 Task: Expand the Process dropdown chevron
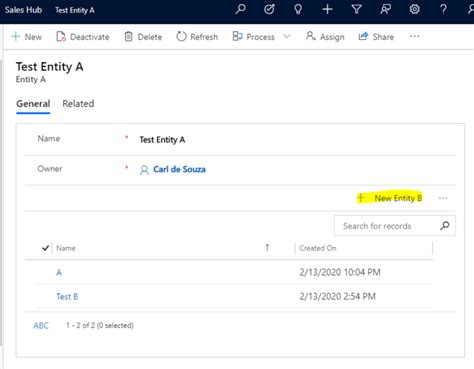287,36
